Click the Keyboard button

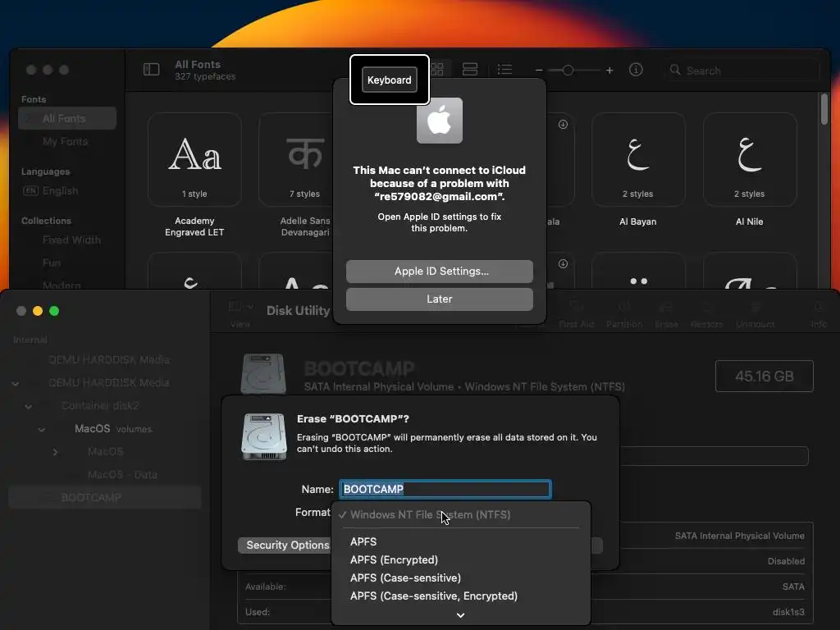pos(390,80)
